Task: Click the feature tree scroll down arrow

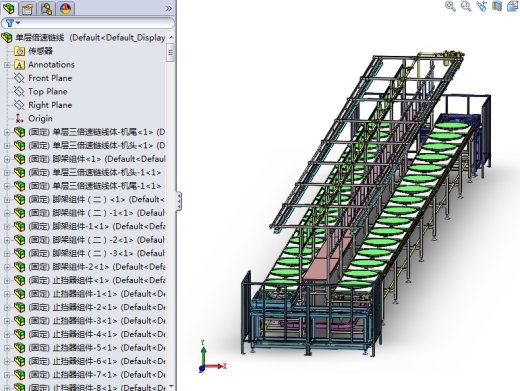Action: (x=171, y=386)
